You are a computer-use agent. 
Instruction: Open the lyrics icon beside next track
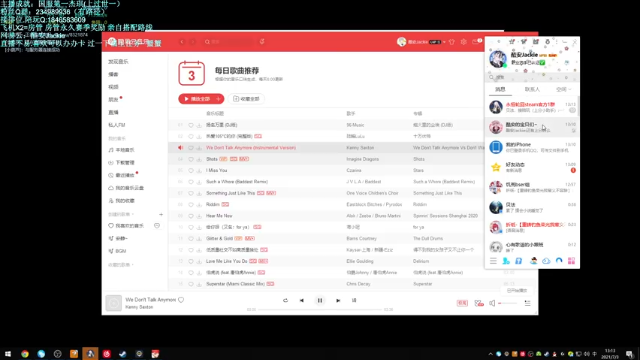click(354, 300)
